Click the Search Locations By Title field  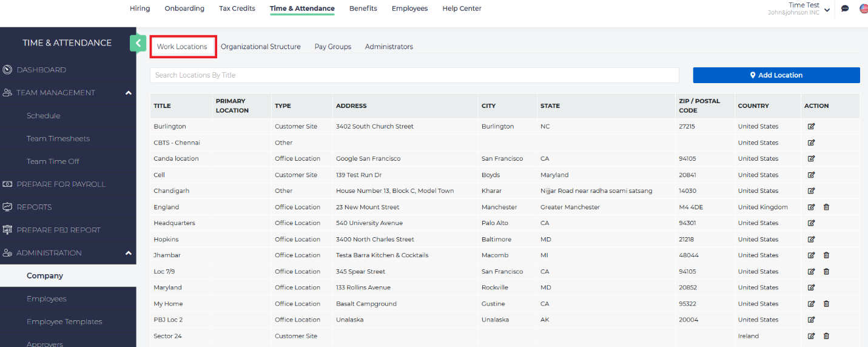coord(414,75)
